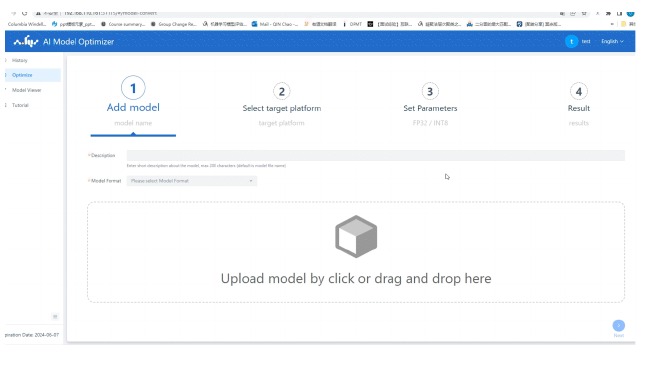Viewport: 660px width, 370px height.
Task: Click the user avatar labeled t
Action: [x=571, y=41]
